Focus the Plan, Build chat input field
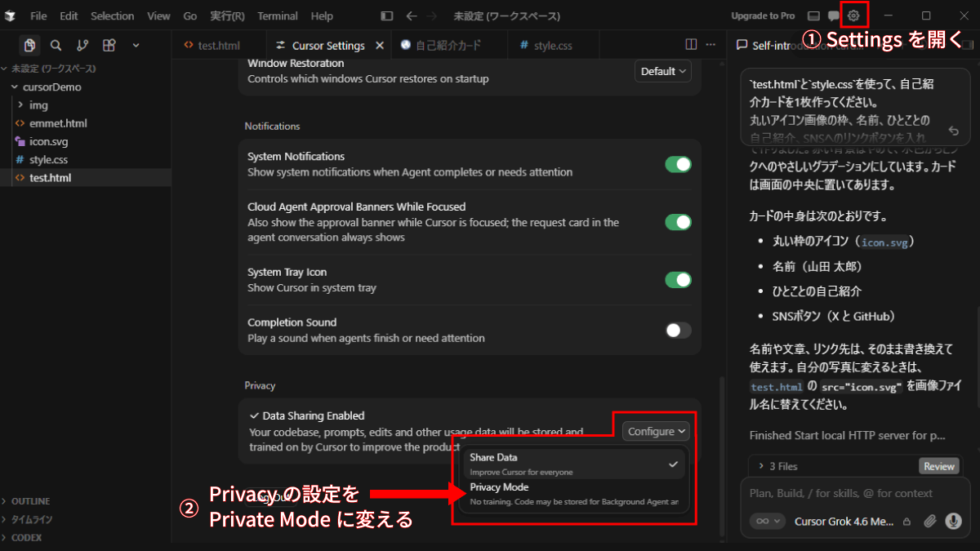The height and width of the screenshot is (551, 980). pyautogui.click(x=854, y=493)
